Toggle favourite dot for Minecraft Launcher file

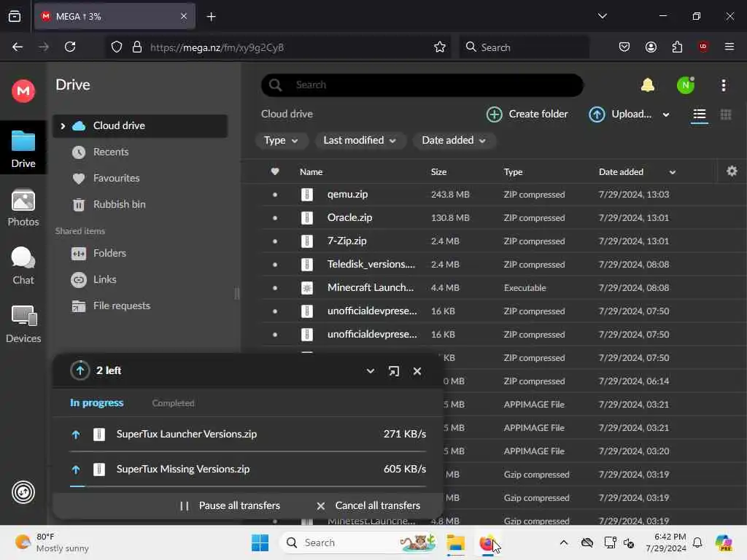point(275,288)
